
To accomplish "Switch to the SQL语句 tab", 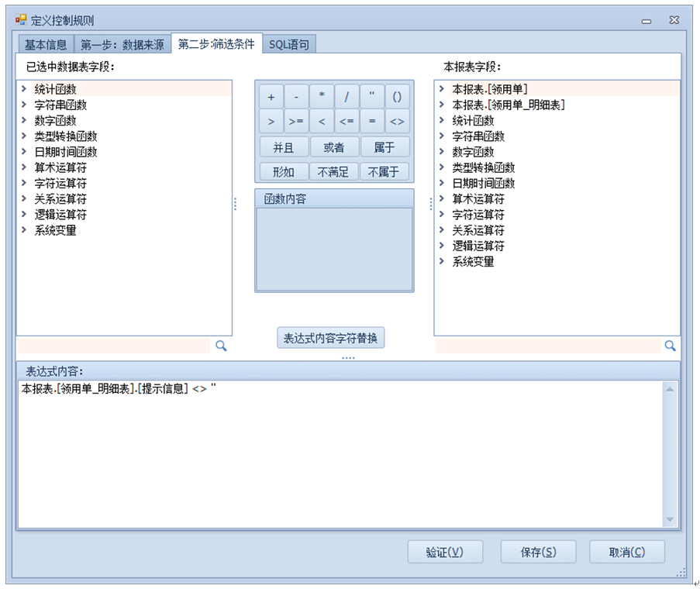I will click(x=288, y=45).
